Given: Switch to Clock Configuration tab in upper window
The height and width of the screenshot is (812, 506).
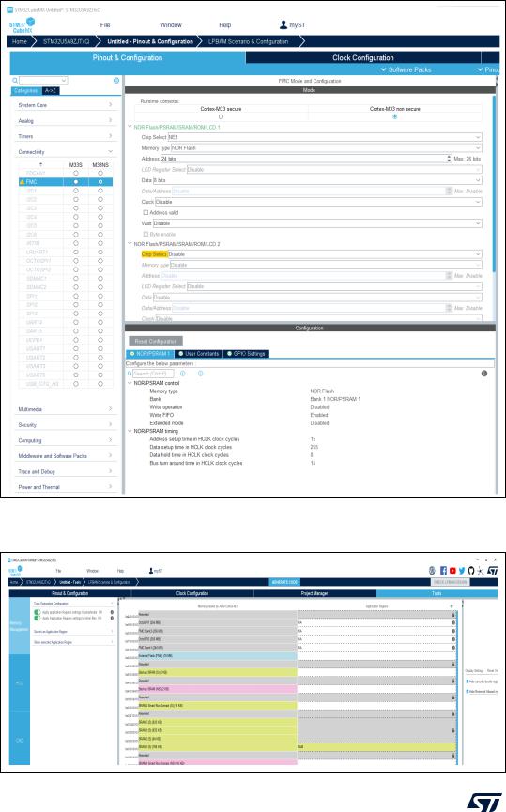Looking at the screenshot, I should tap(363, 58).
